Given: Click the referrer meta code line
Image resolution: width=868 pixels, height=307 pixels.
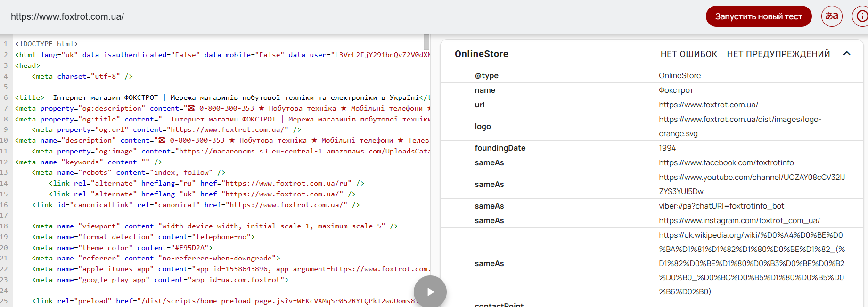Looking at the screenshot, I should [156, 258].
